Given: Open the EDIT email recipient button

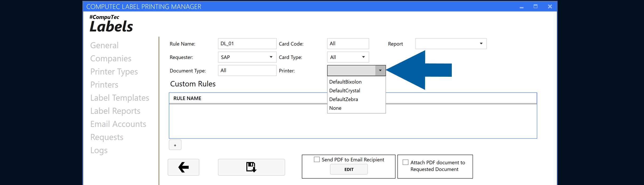Looking at the screenshot, I should [349, 169].
